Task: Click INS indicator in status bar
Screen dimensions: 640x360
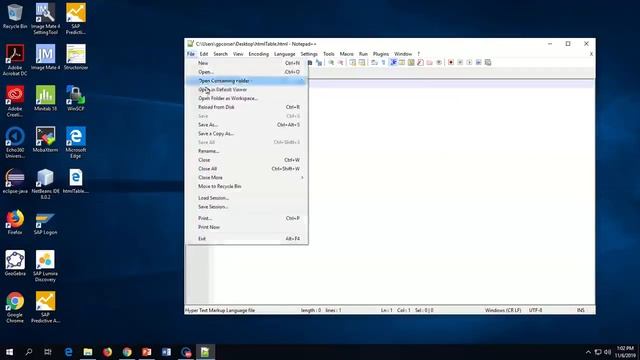Action: (580, 310)
